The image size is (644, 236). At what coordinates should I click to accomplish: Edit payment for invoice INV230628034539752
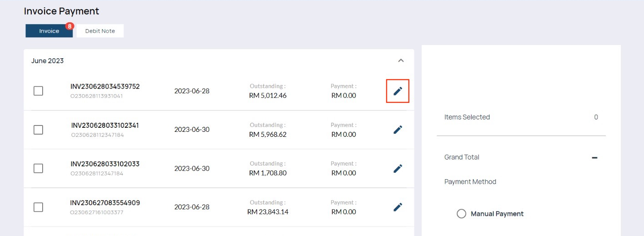(398, 91)
